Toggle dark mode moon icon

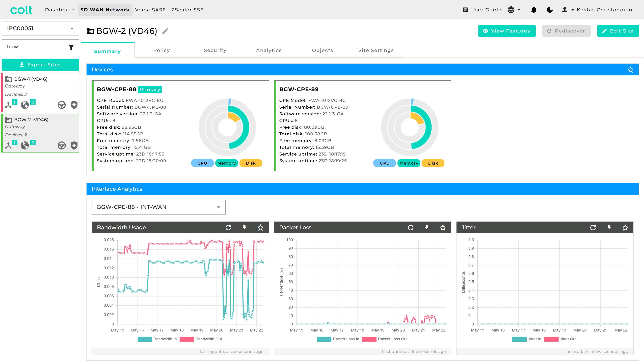(x=550, y=10)
